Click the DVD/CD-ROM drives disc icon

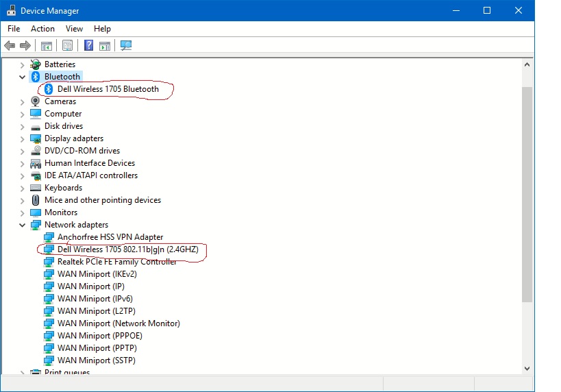(36, 151)
